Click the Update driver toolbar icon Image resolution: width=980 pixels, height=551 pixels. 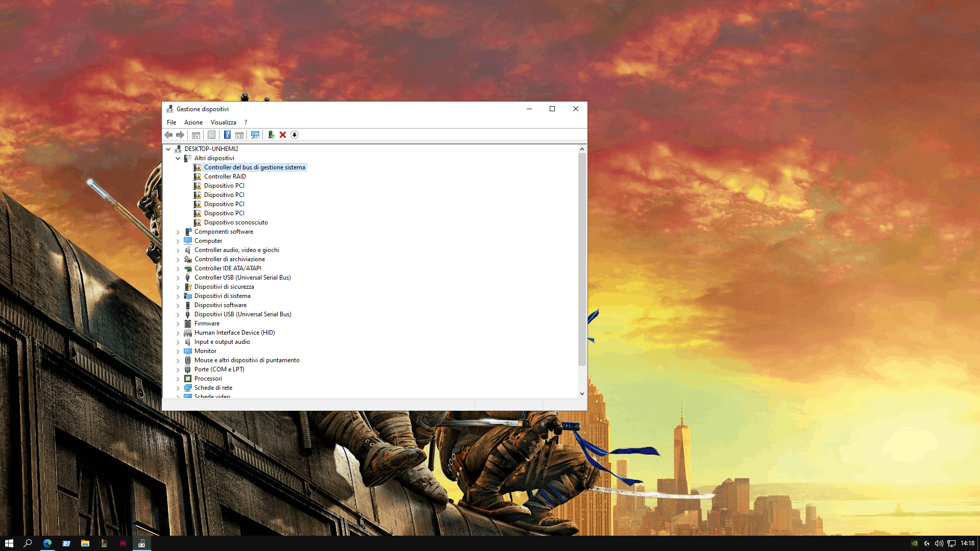pyautogui.click(x=271, y=135)
